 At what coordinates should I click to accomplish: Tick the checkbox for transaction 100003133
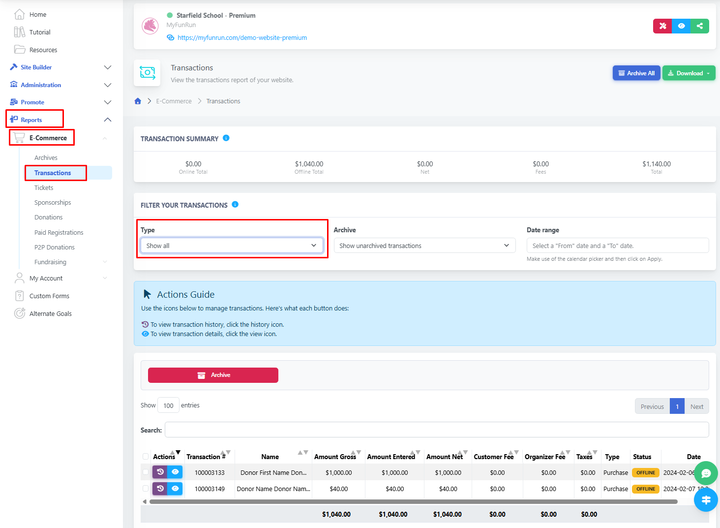pyautogui.click(x=145, y=472)
